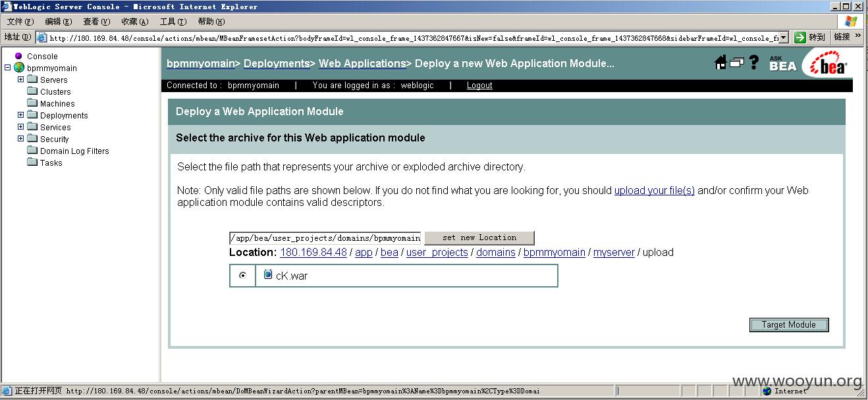Click the Internet zone status icon
868x400 pixels.
tap(767, 391)
